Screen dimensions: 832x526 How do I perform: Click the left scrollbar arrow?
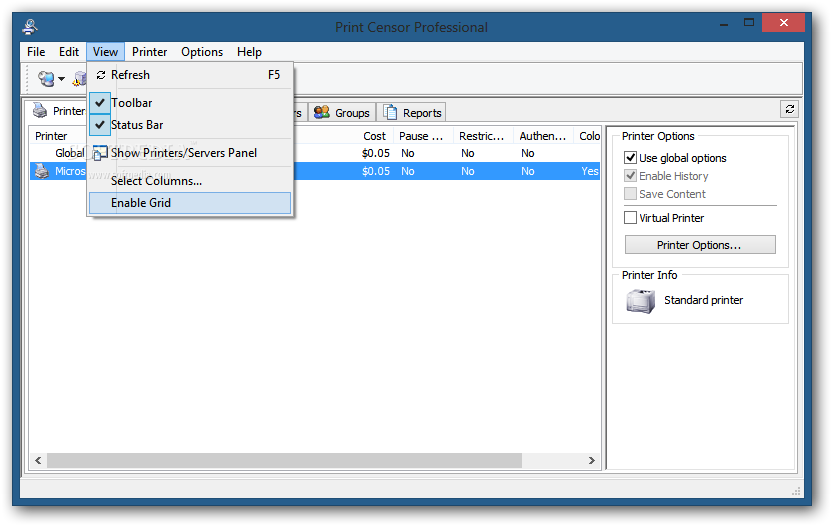pos(38,460)
